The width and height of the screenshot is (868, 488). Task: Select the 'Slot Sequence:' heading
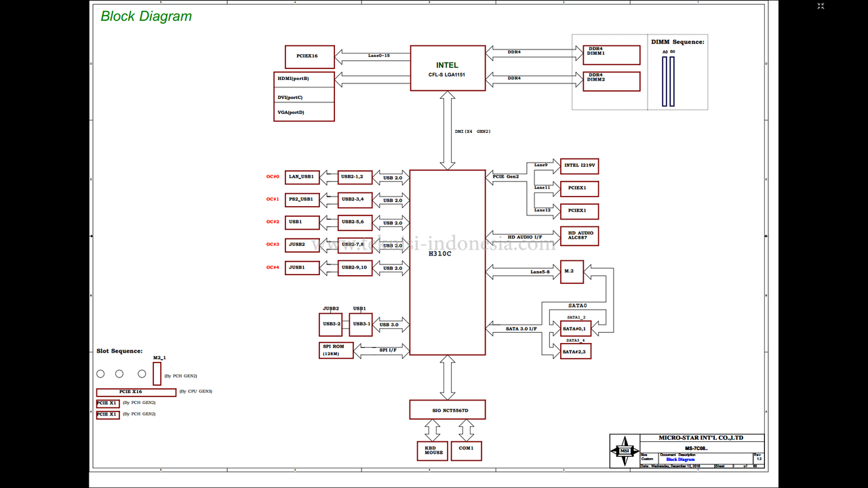(x=119, y=351)
